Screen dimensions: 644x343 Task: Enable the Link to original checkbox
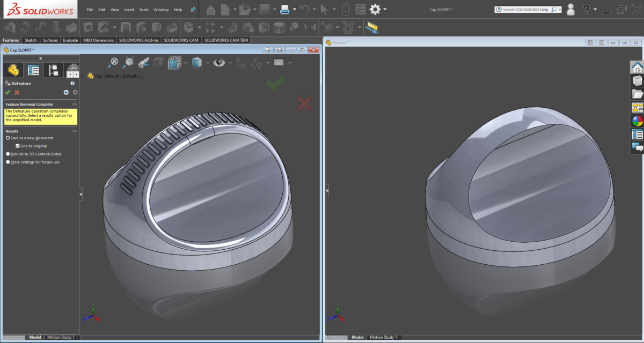click(18, 146)
